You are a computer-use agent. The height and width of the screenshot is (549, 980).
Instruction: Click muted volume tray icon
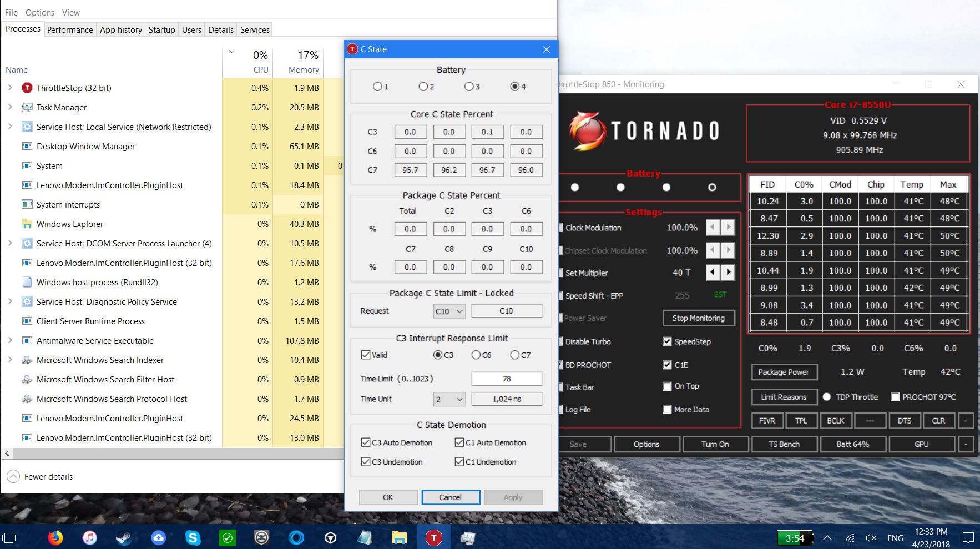coord(871,538)
